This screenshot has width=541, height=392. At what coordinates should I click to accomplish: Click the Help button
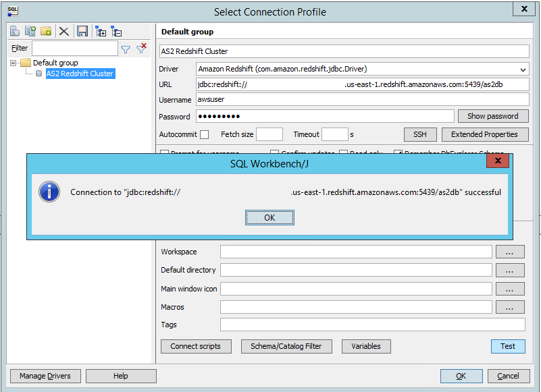(121, 376)
